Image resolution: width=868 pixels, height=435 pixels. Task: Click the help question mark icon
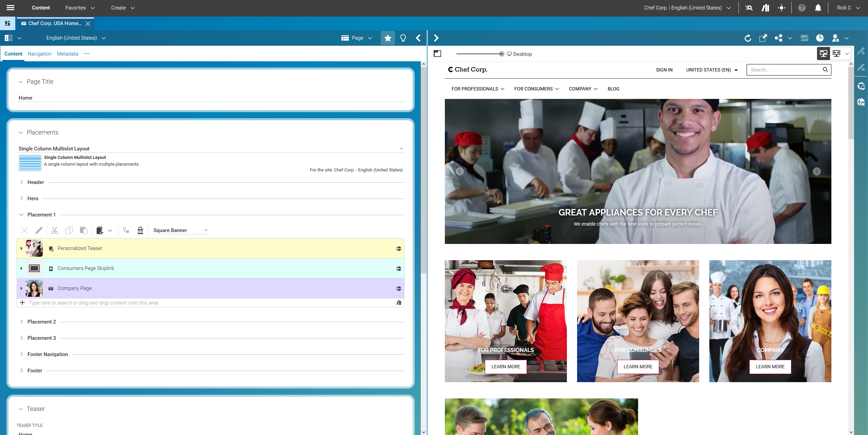[x=802, y=8]
